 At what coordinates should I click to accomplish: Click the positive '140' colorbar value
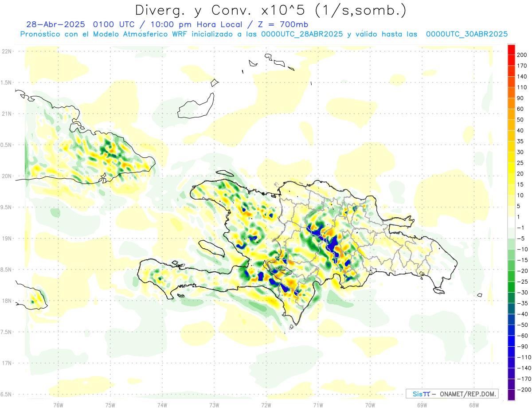coord(523,77)
